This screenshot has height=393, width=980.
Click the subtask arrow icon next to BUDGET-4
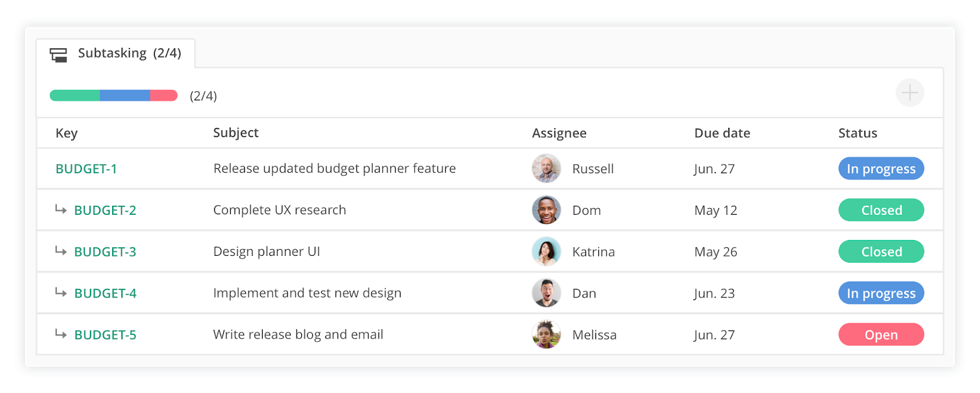[61, 293]
